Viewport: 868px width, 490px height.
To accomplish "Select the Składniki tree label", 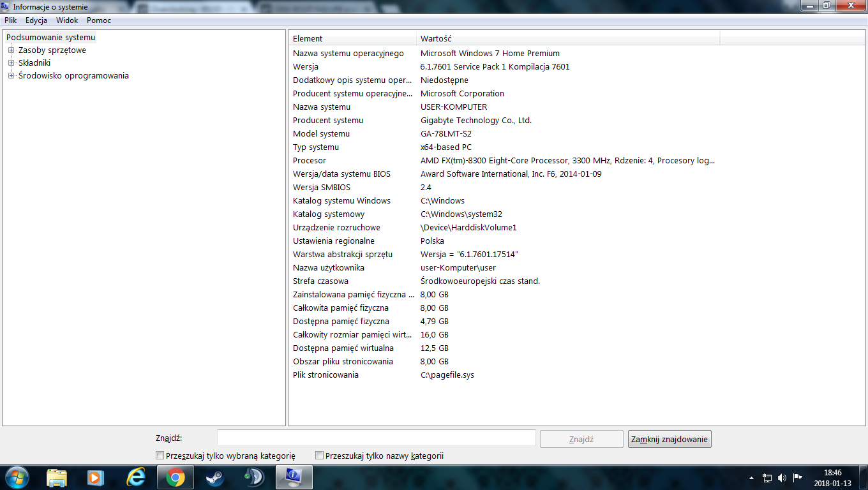I will [x=34, y=63].
